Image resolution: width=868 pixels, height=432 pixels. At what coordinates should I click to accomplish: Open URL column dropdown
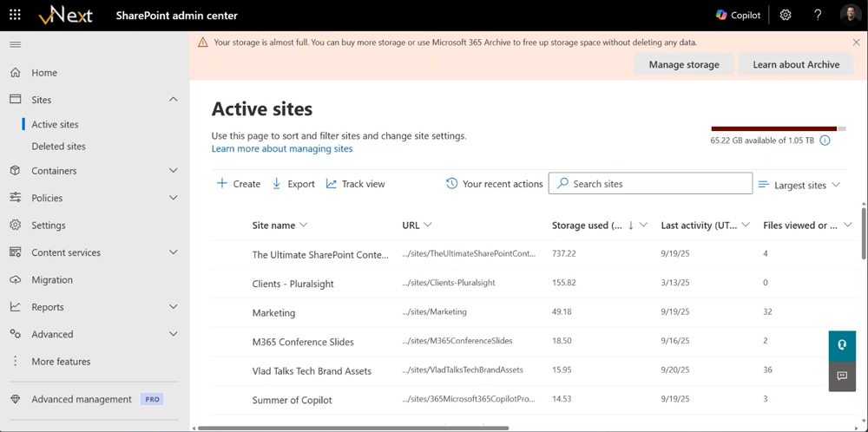pyautogui.click(x=427, y=226)
